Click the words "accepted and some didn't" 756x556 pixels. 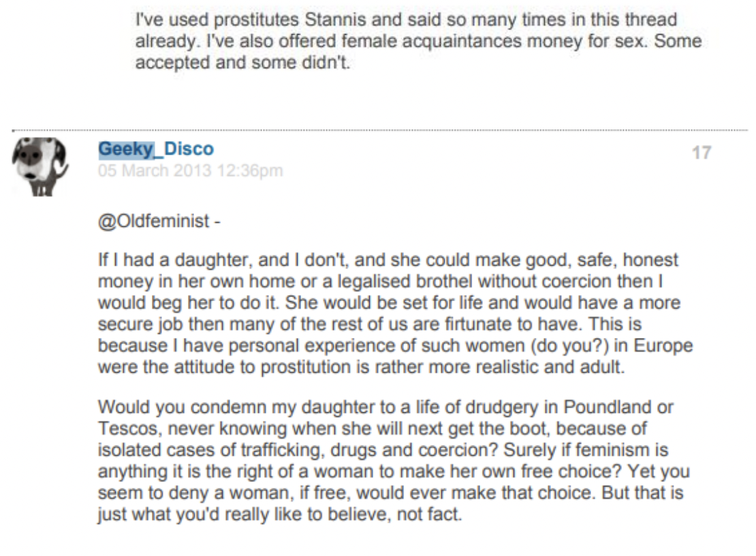click(x=242, y=63)
